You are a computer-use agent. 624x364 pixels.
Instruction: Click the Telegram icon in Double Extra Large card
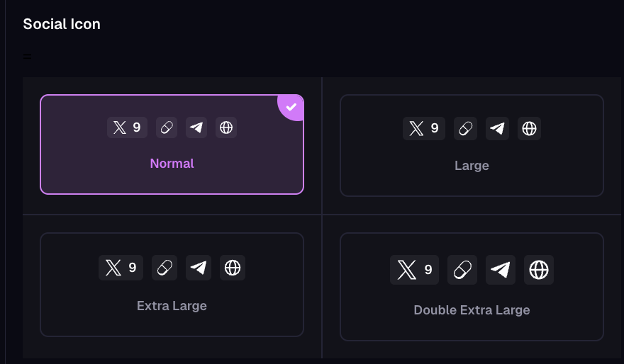click(501, 270)
